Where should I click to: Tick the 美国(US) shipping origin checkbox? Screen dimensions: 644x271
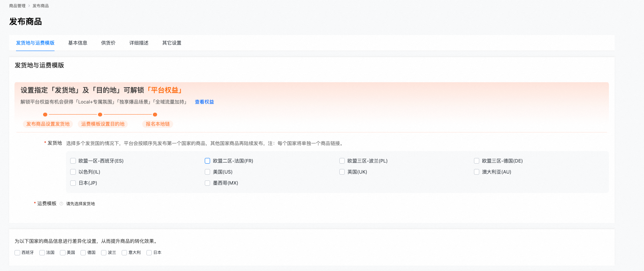point(207,172)
